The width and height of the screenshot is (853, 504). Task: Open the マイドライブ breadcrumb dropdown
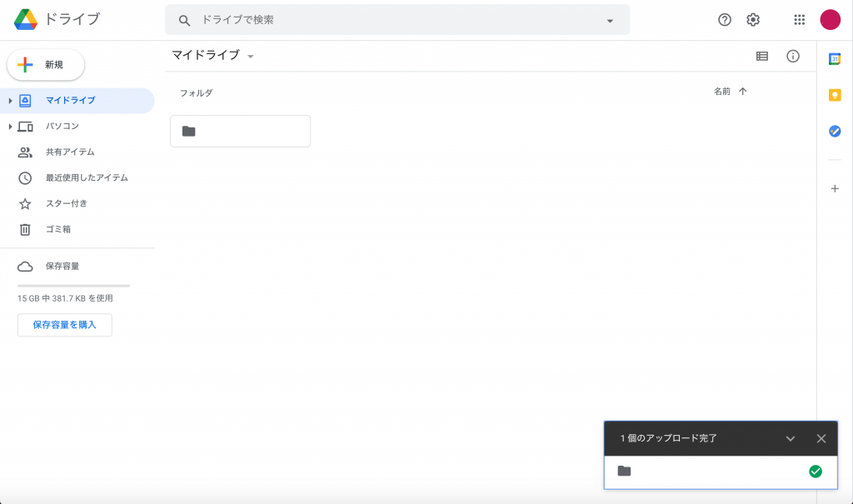[250, 57]
